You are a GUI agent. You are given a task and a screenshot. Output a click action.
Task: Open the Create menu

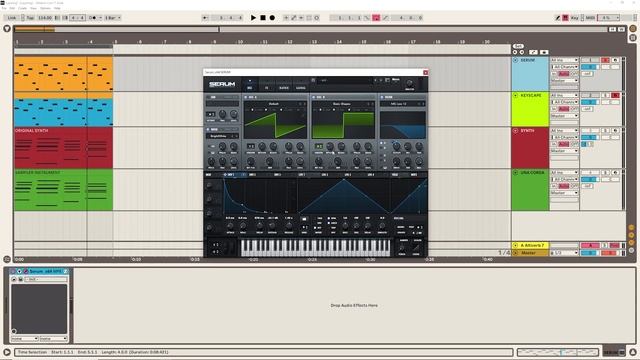[x=22, y=8]
